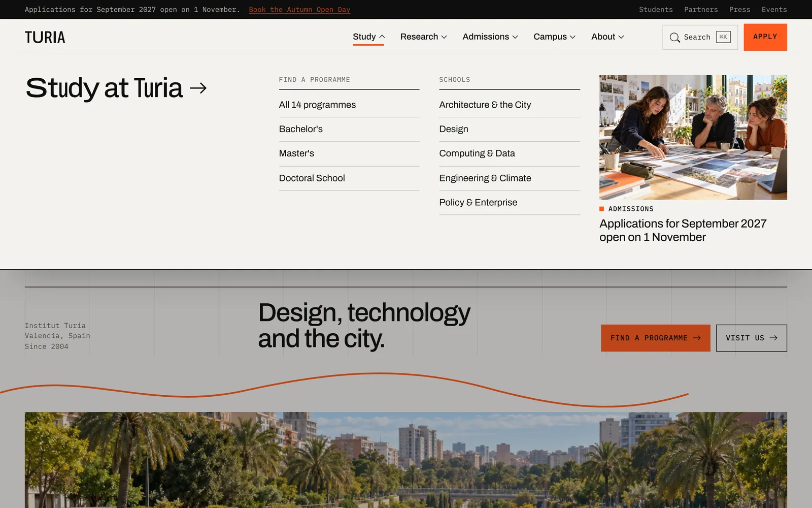
Task: Click the arrow on Visit Us button
Action: (x=773, y=338)
